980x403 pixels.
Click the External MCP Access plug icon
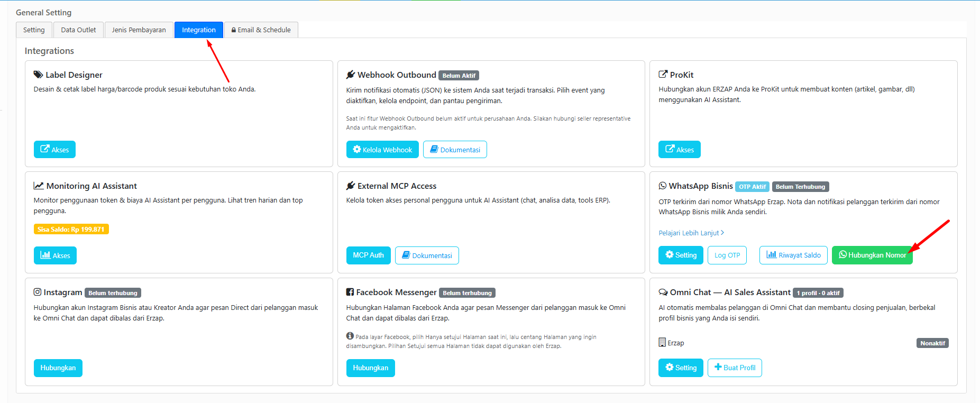tap(351, 186)
